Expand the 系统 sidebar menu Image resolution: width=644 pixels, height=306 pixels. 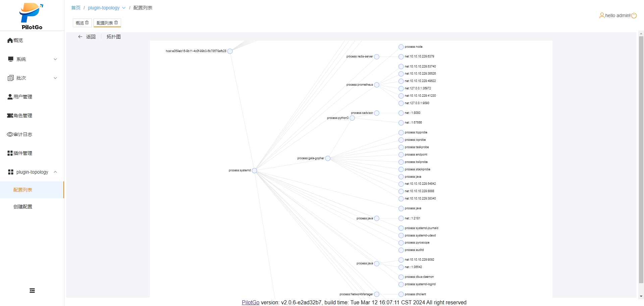(x=32, y=59)
